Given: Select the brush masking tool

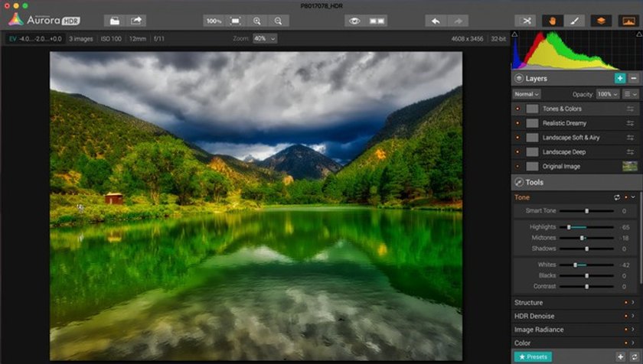Looking at the screenshot, I should (x=574, y=21).
